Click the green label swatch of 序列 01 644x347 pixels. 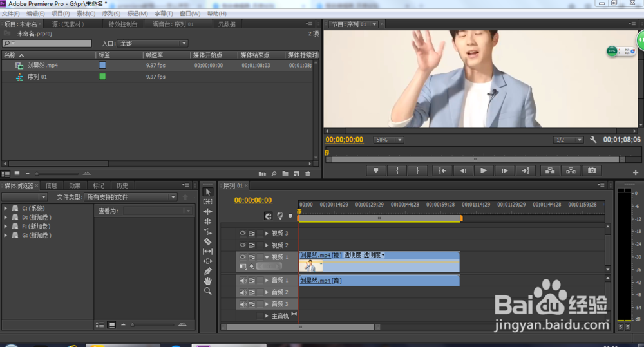[x=102, y=77]
